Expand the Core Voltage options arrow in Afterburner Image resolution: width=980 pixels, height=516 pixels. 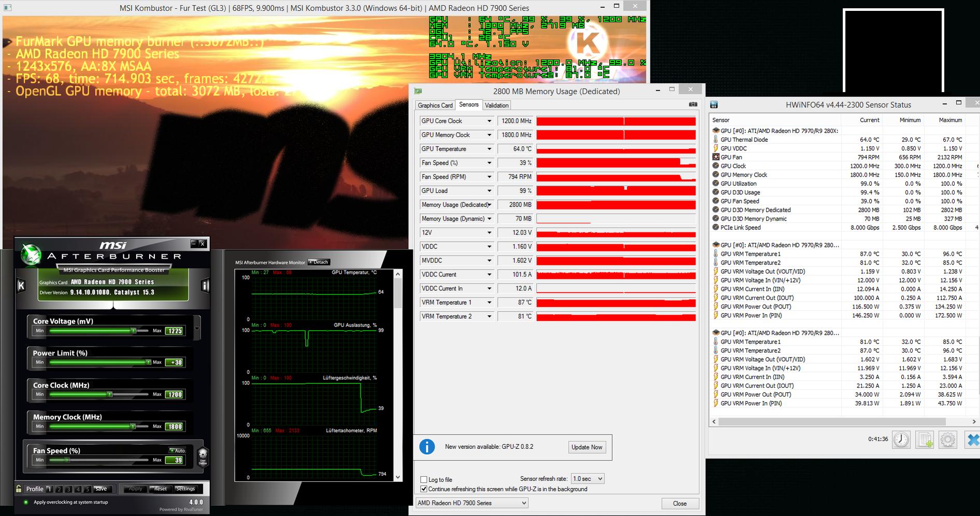point(197,329)
